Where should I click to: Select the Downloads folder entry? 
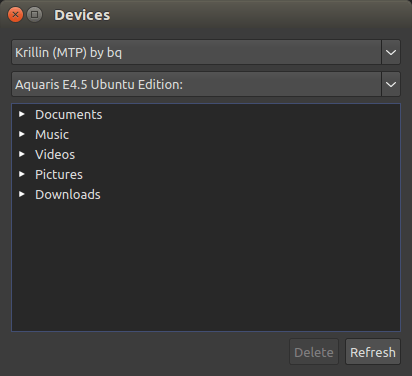point(68,195)
